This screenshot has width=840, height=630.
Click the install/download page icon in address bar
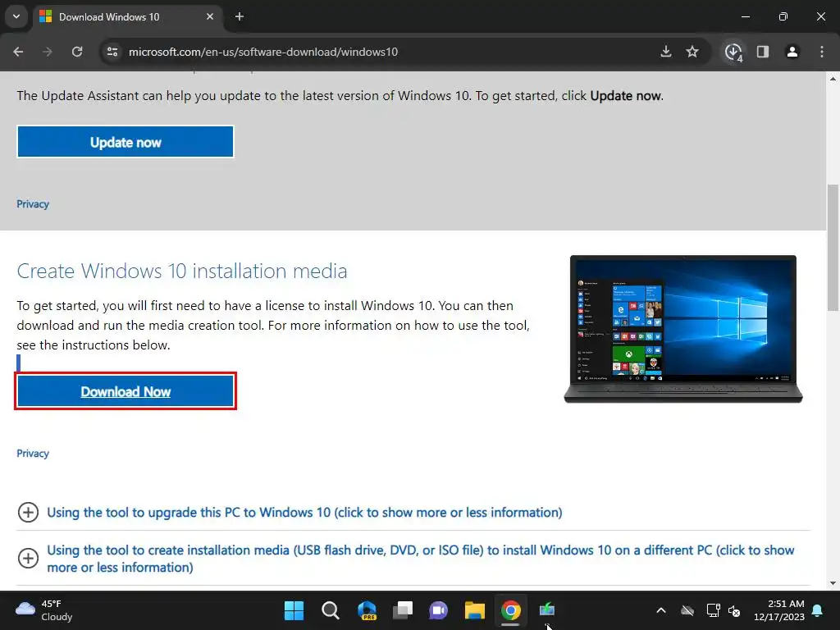[666, 52]
